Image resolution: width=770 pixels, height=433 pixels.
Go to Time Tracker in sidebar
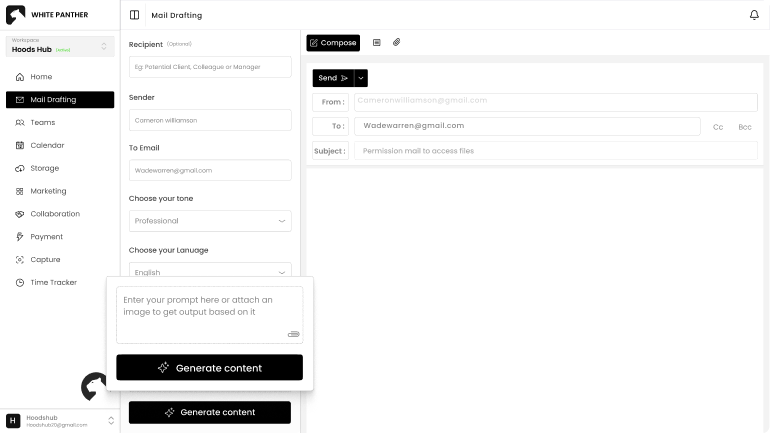(x=53, y=282)
